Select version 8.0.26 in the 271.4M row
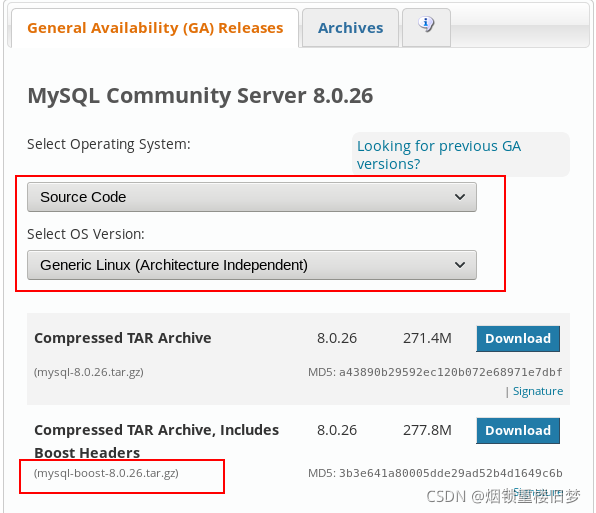This screenshot has width=596, height=513. tap(337, 338)
